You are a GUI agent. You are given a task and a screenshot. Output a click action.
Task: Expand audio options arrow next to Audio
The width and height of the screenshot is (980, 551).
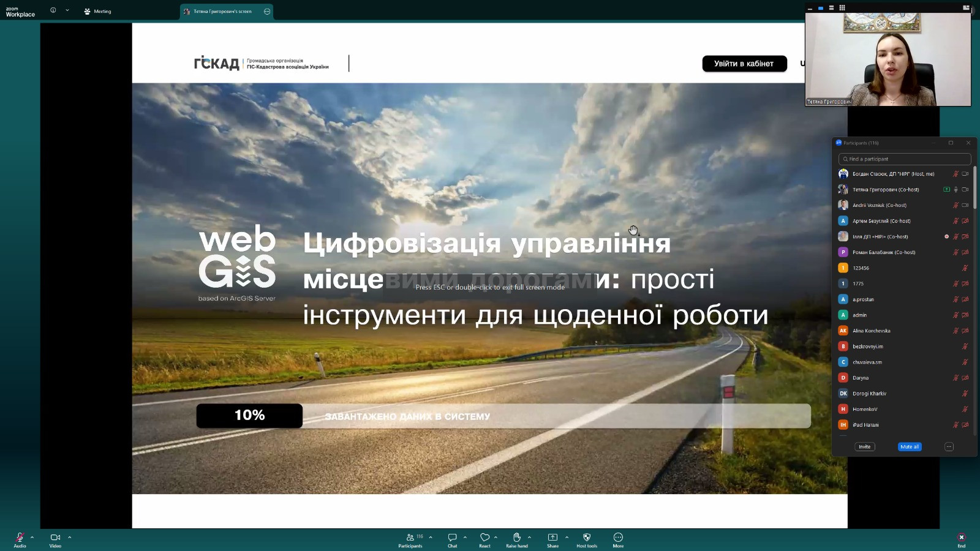pyautogui.click(x=32, y=538)
